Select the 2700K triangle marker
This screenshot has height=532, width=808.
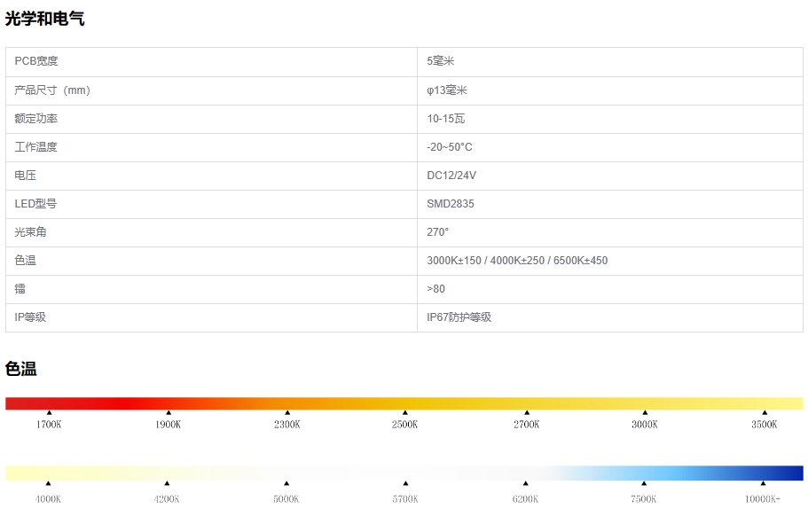(526, 412)
